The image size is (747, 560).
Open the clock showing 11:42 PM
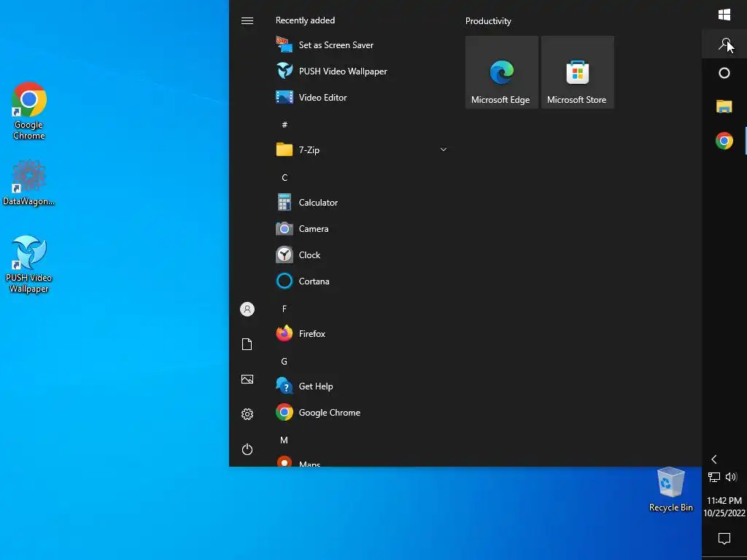pos(724,507)
